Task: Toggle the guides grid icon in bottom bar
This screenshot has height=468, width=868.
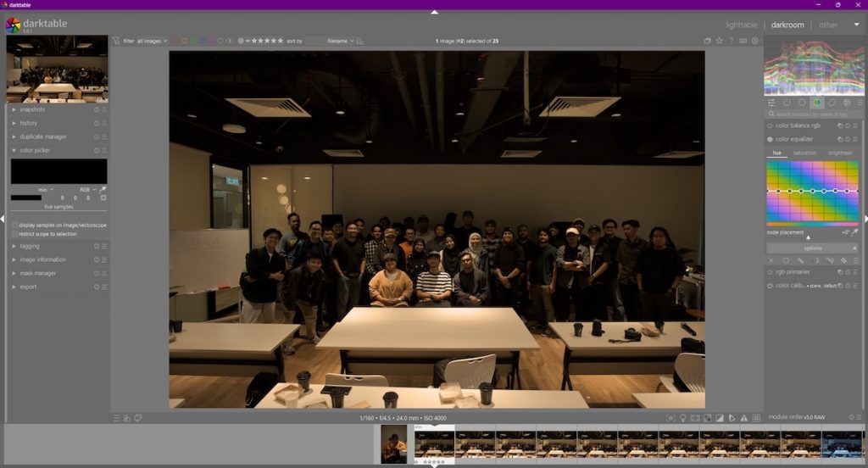Action: (756, 418)
